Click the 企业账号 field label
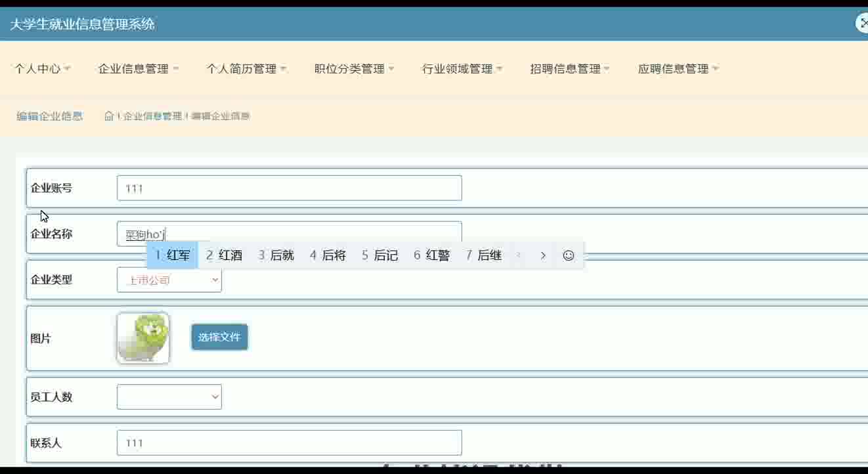This screenshot has width=868, height=474. point(51,188)
